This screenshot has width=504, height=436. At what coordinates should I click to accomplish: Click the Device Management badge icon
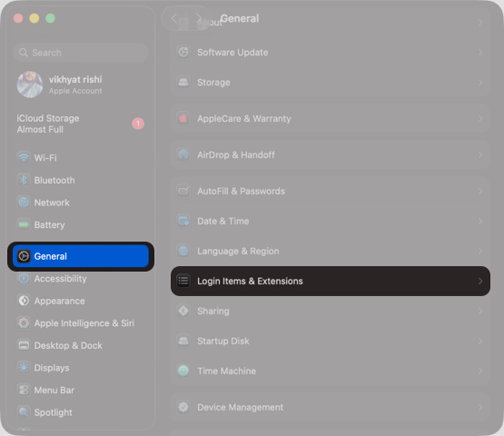[183, 407]
